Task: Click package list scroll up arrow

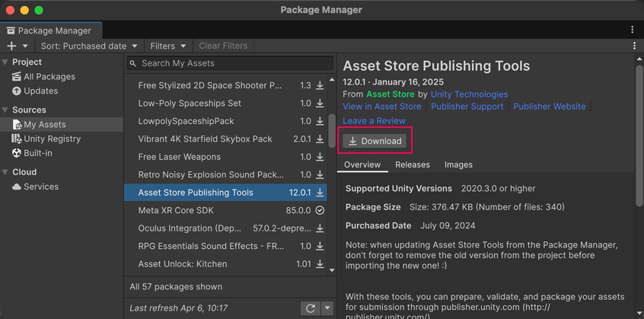Action: point(332,79)
